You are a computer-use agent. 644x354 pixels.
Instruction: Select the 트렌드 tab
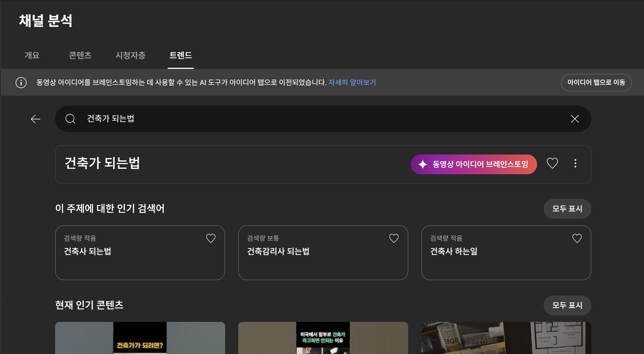click(181, 55)
